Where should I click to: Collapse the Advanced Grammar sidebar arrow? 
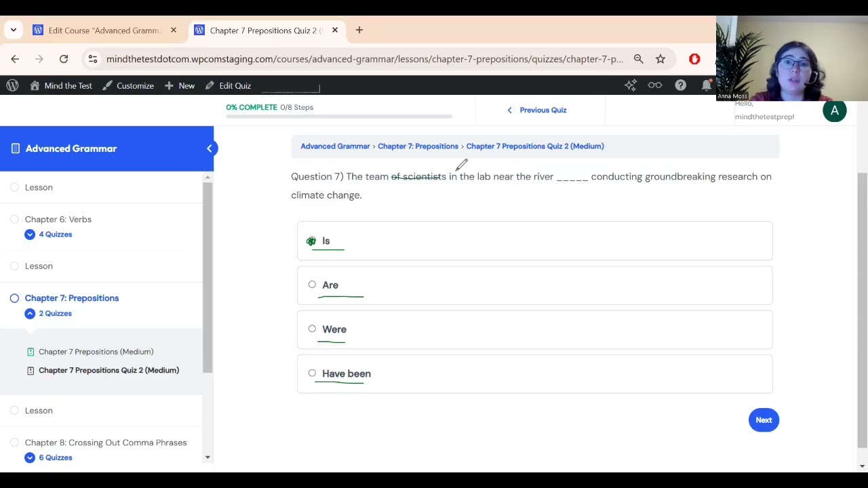(210, 148)
